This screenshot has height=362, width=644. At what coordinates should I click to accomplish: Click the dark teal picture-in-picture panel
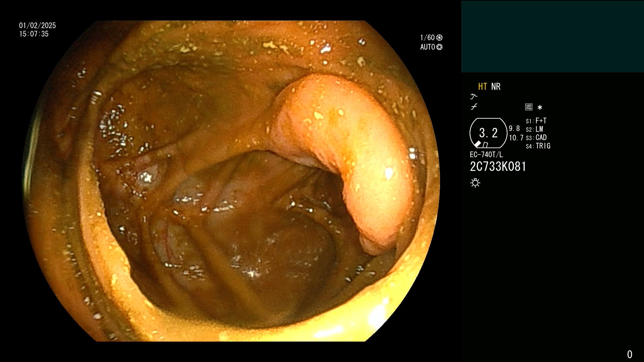(552, 36)
